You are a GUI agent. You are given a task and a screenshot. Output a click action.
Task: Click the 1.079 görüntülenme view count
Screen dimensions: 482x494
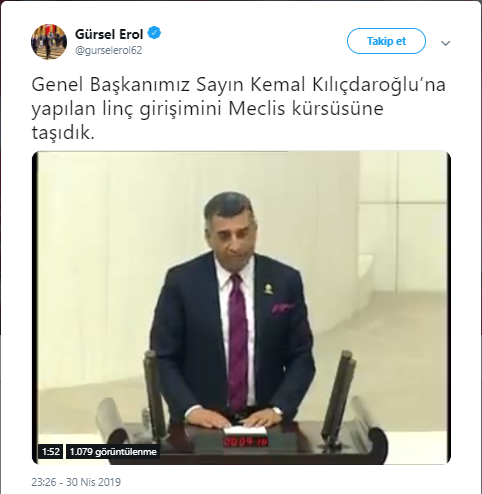coord(113,452)
